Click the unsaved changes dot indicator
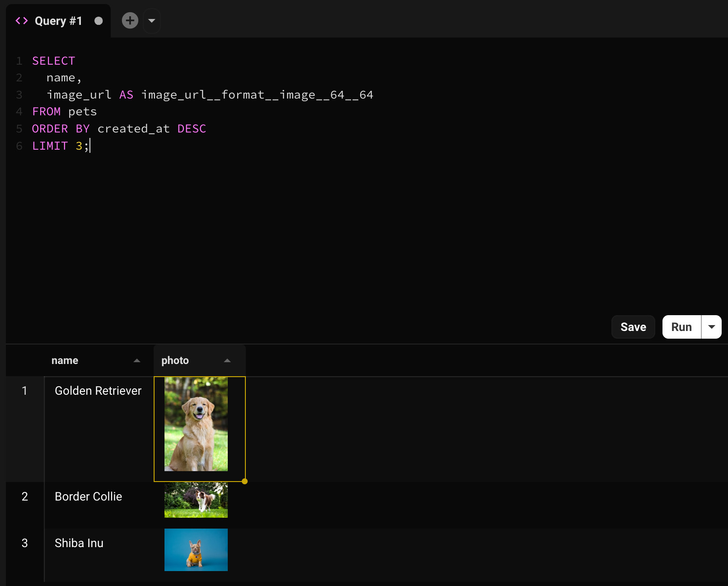The height and width of the screenshot is (586, 728). point(99,21)
